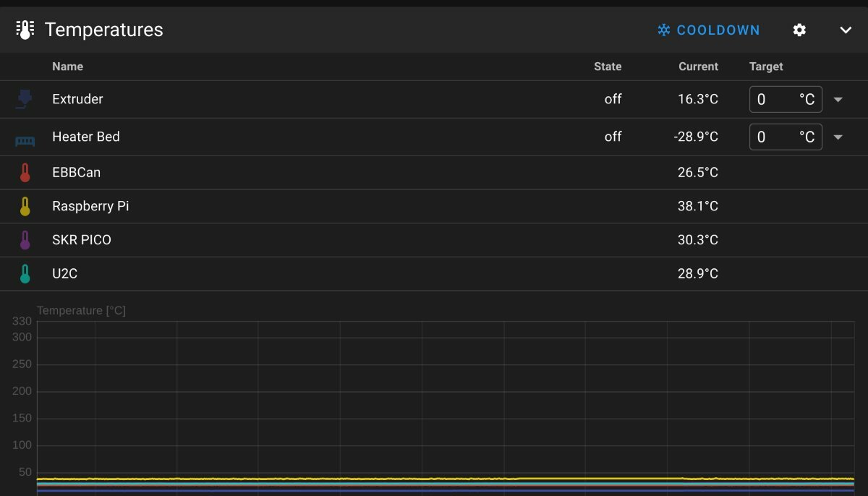Click the Raspberry Pi yellow thermometer icon

(25, 206)
